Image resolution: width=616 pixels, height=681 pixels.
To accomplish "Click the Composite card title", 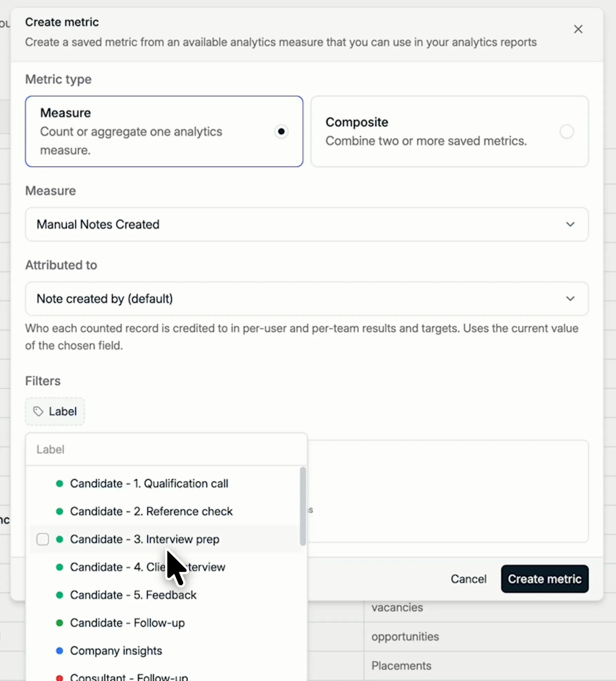I will [x=357, y=123].
